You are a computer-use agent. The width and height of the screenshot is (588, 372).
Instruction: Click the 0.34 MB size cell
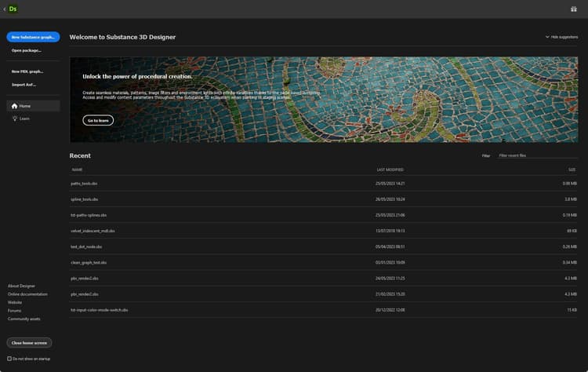point(570,262)
